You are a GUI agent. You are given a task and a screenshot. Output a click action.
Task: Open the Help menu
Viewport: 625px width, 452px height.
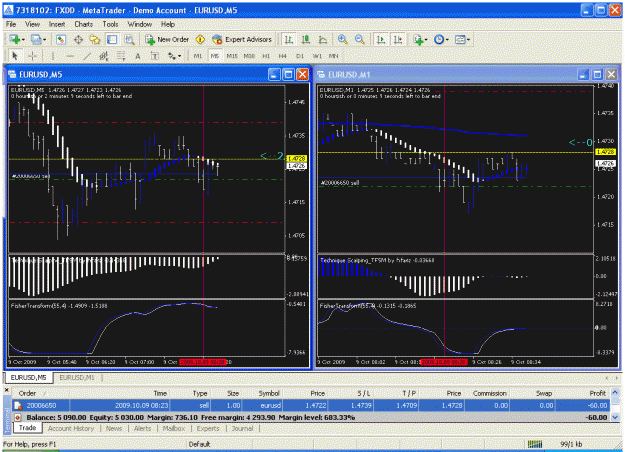pos(168,24)
